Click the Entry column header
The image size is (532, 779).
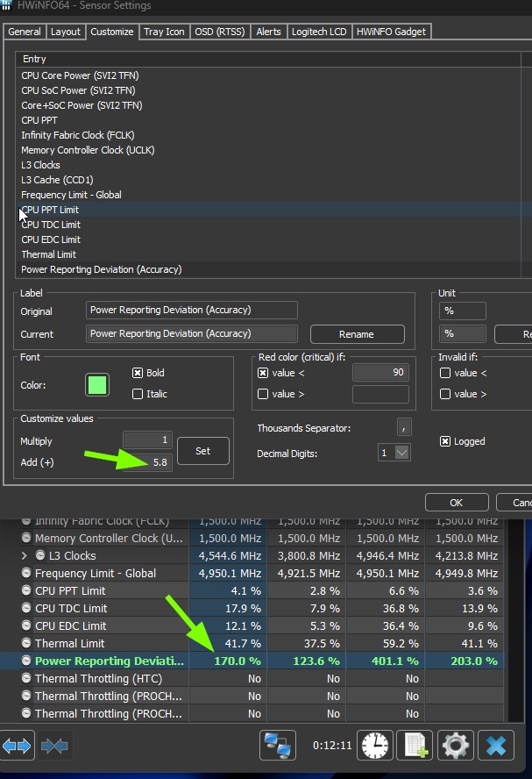point(268,59)
